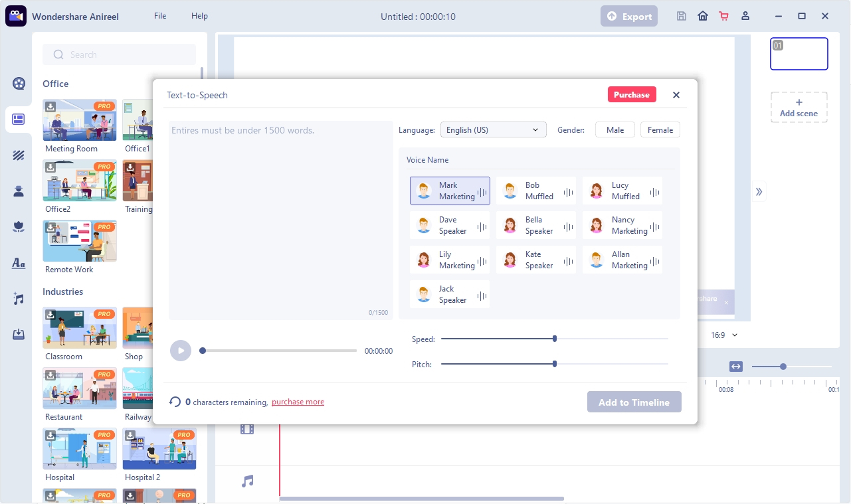Click waveform icon next to Allan Marketing
Image resolution: width=851 pixels, height=504 pixels.
coord(655,260)
